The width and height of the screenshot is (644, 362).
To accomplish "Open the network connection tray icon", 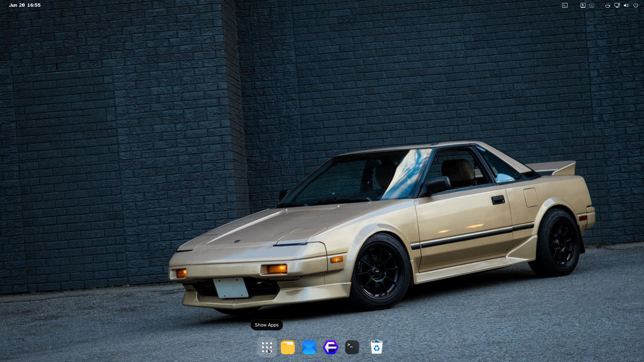I will click(x=617, y=5).
